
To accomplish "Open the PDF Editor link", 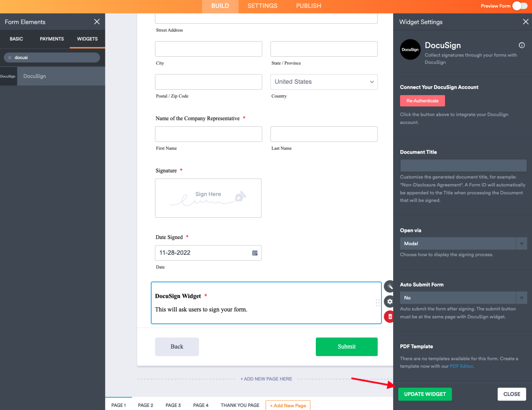I will click(x=461, y=366).
